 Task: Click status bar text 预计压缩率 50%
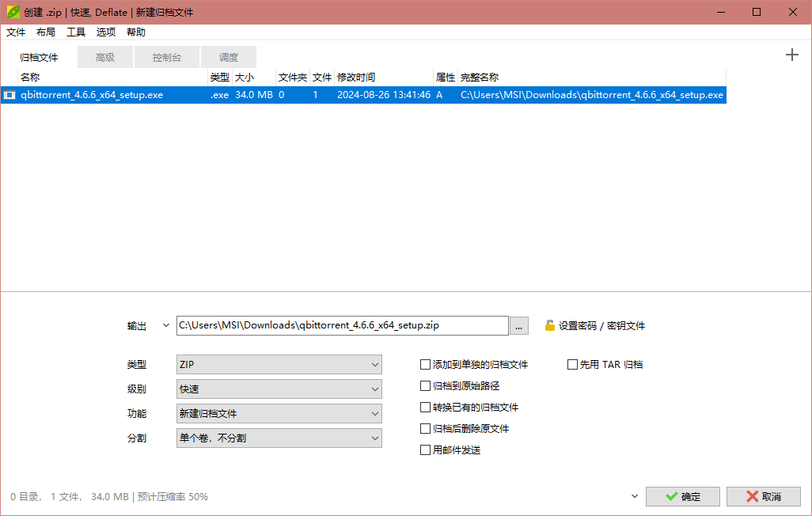click(x=173, y=497)
